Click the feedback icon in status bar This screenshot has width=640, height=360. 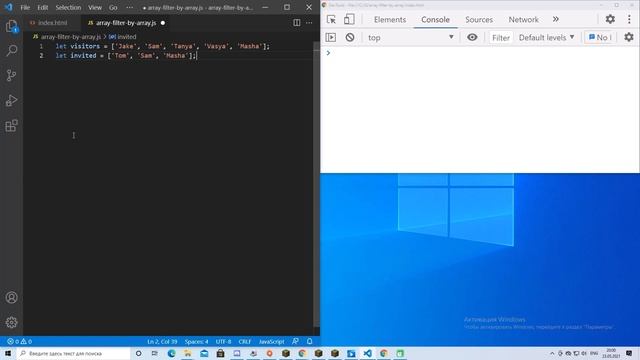click(x=295, y=342)
